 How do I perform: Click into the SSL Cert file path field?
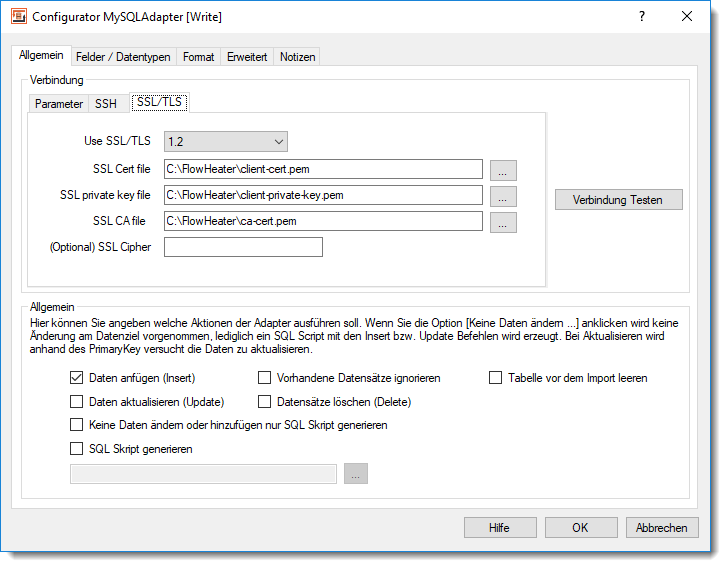coord(323,169)
